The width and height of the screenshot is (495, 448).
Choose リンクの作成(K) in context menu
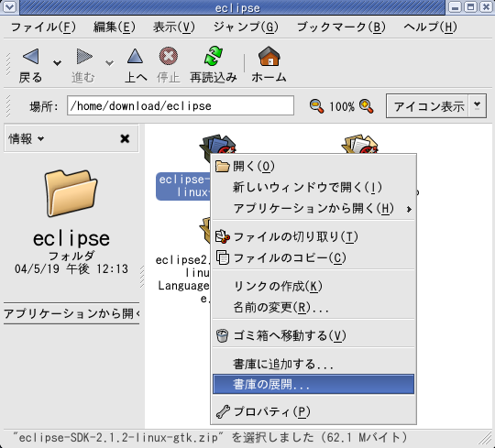pyautogui.click(x=313, y=286)
